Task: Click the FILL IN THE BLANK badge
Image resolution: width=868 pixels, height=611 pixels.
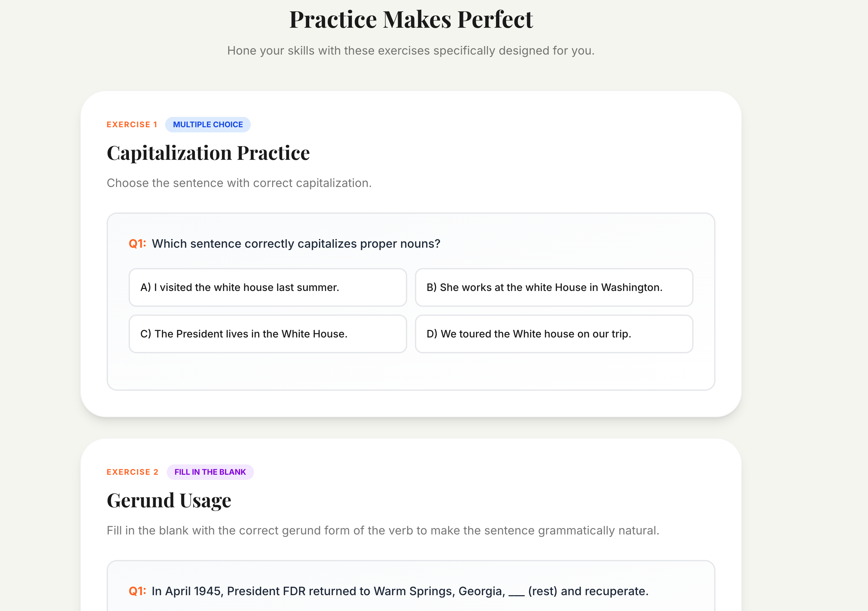Action: click(x=210, y=472)
